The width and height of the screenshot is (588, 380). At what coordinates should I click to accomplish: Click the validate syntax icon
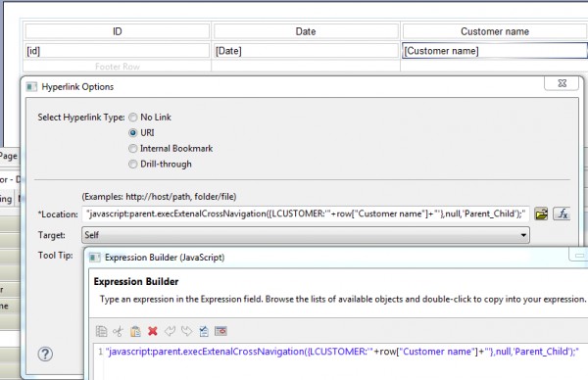204,331
